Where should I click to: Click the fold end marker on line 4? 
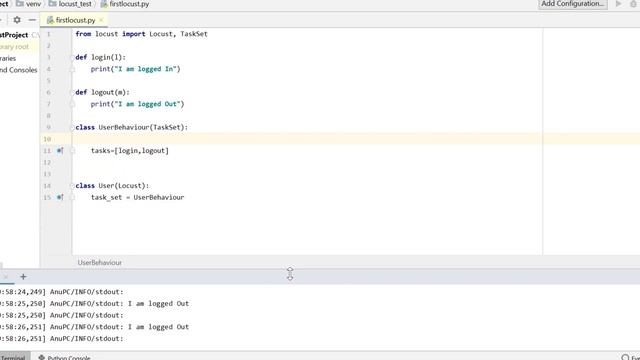tap(72, 69)
